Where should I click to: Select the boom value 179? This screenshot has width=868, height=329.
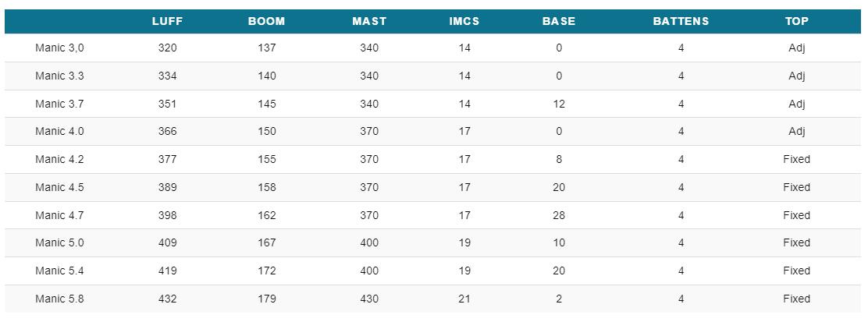[x=267, y=299]
